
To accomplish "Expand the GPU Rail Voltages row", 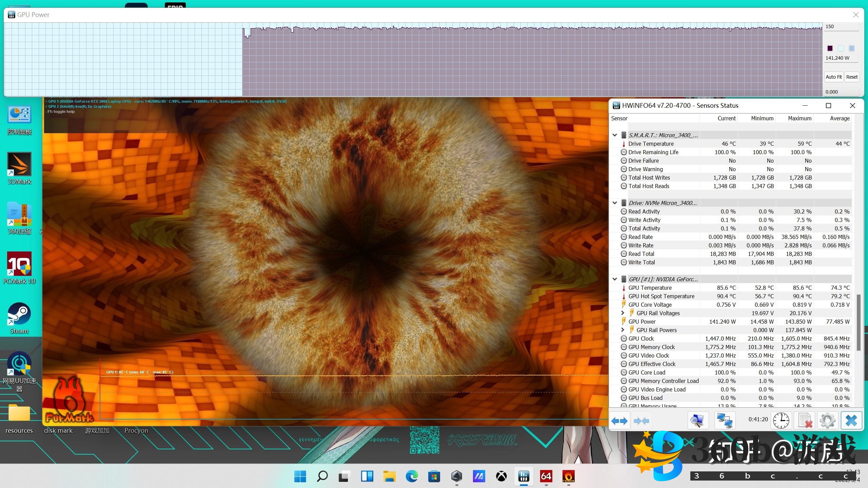I will click(x=623, y=313).
